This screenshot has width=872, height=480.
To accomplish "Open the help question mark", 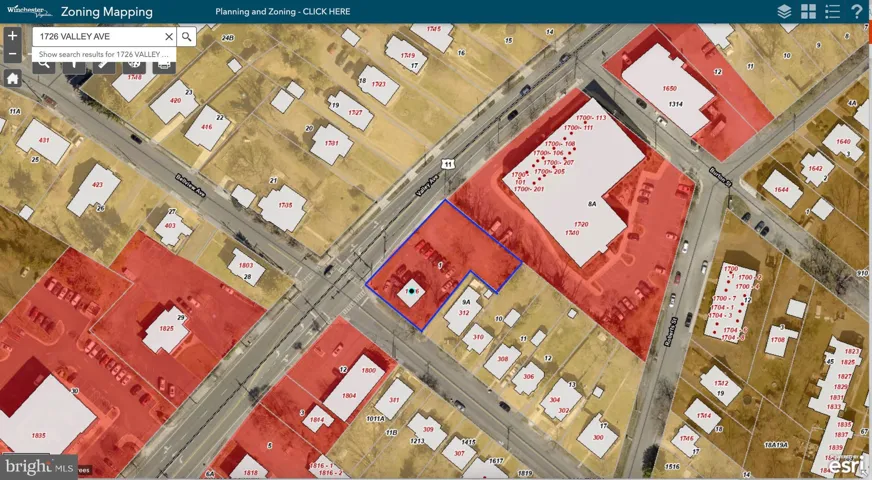I will point(857,12).
